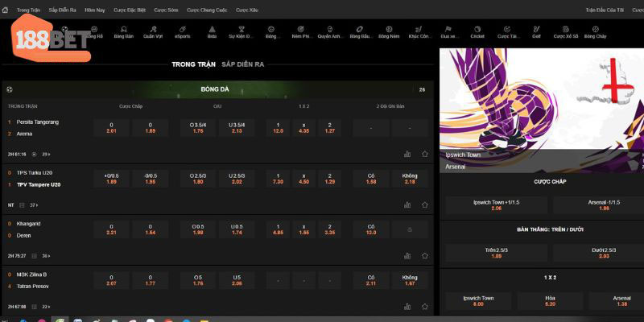644x322 pixels.
Task: Open the home icon in top bar
Action: [x=6, y=10]
